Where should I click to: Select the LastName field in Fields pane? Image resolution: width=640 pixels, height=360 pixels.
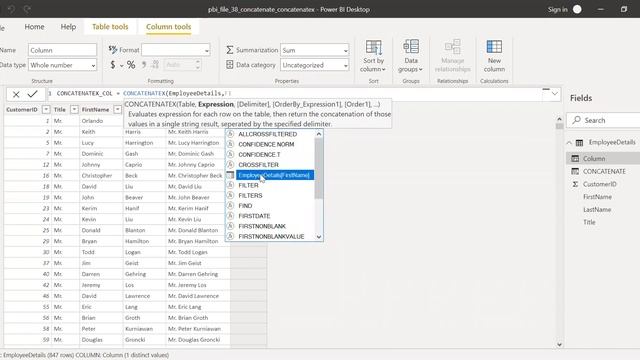(x=597, y=209)
